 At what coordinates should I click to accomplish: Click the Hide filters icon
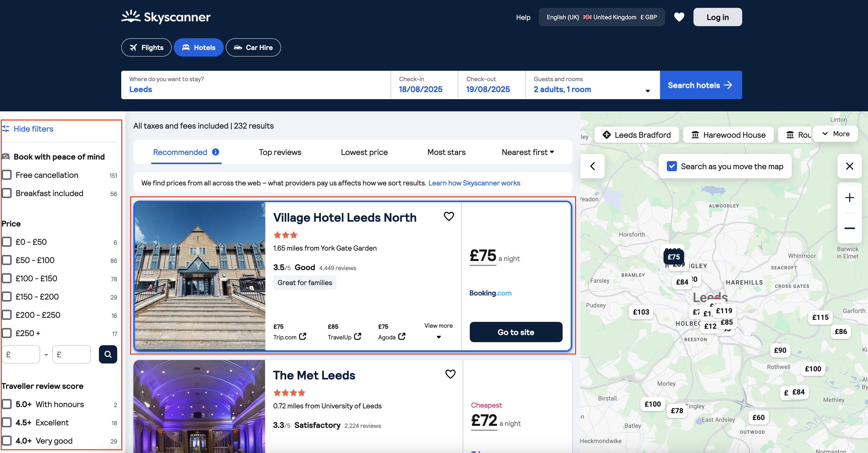pos(6,129)
